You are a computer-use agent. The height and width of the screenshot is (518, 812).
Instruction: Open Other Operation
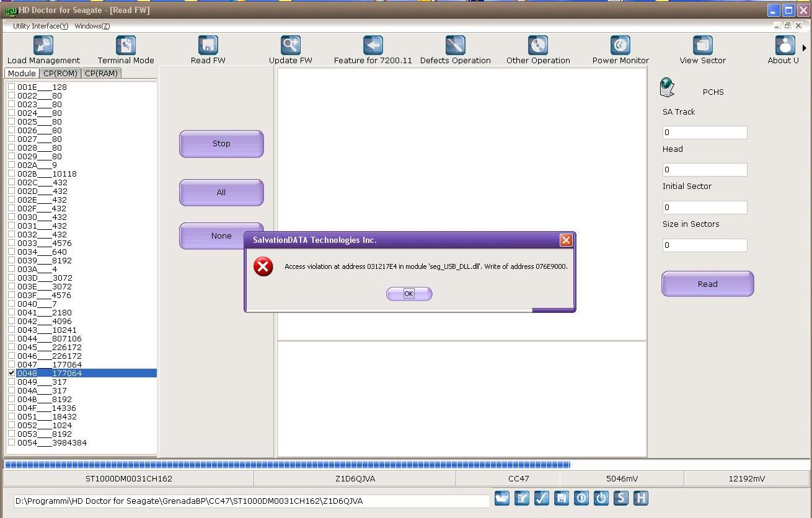538,50
